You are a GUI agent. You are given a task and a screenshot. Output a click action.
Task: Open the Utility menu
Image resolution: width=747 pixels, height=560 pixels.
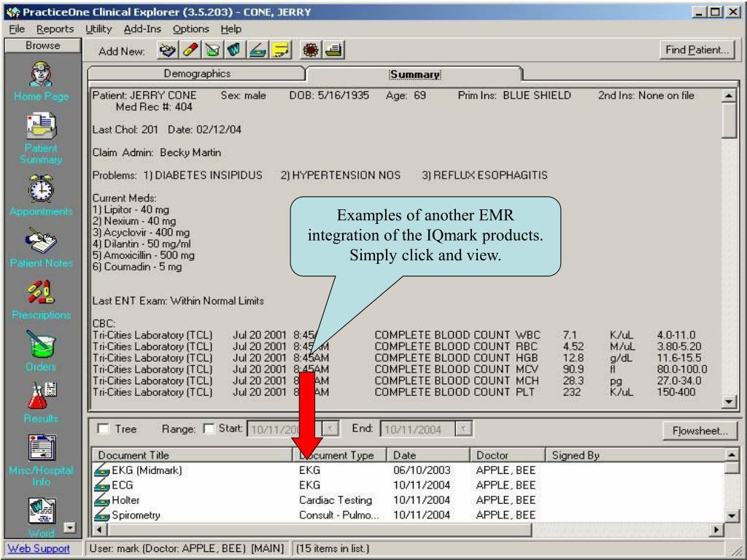98,29
